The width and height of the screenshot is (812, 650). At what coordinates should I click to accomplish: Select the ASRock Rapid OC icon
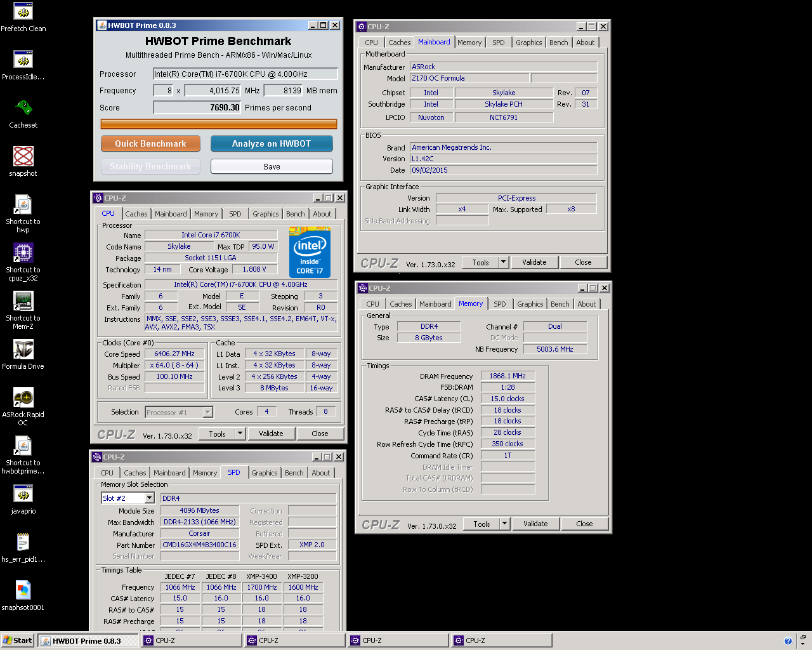tap(23, 407)
